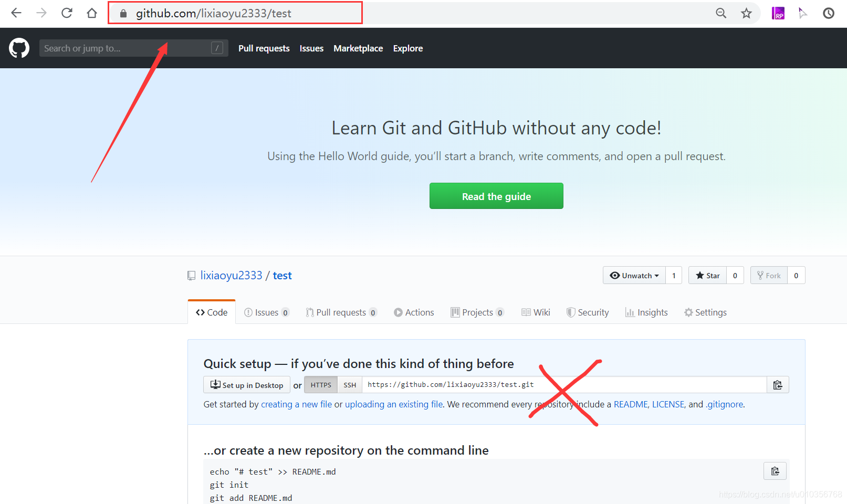Copy the repository URL with clipboard icon
The height and width of the screenshot is (504, 847).
pos(778,385)
